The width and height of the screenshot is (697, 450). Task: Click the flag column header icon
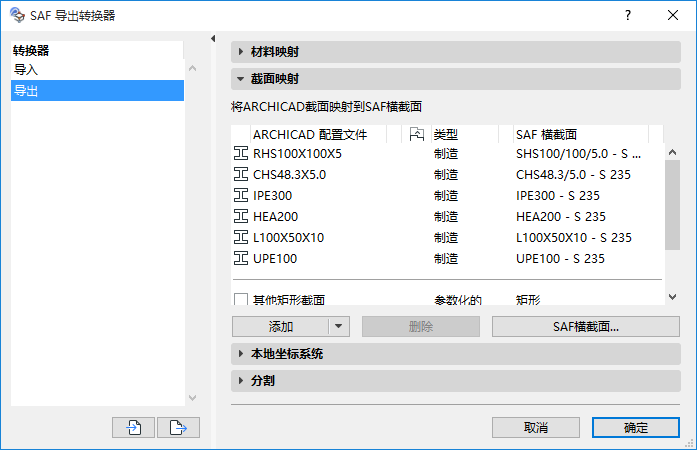pos(417,134)
